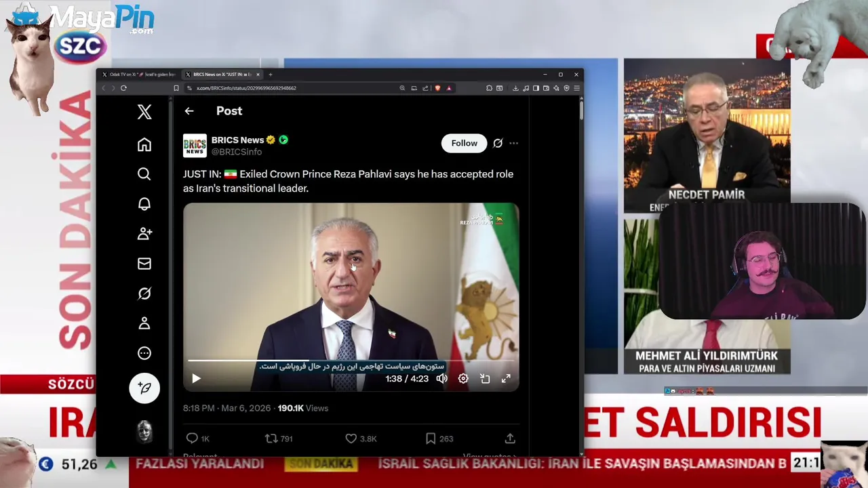Image resolution: width=868 pixels, height=488 pixels.
Task: Click the post text about Reza Pahlavi
Action: pos(348,181)
